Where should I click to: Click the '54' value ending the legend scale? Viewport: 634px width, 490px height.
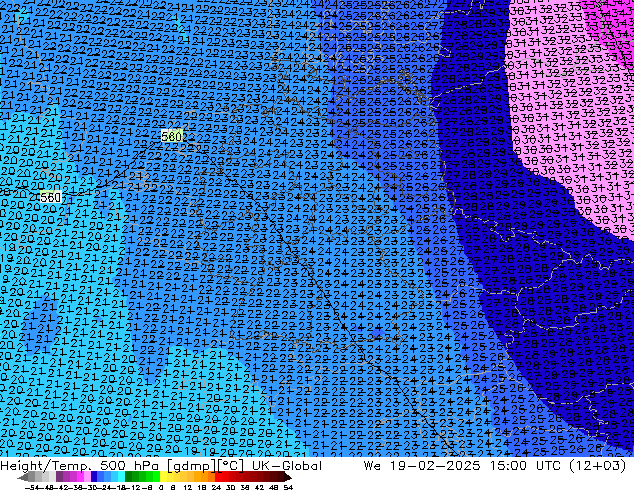(288, 487)
